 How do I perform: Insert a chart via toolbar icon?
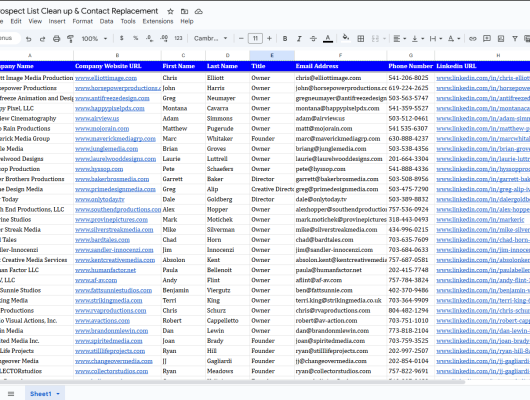[501, 39]
